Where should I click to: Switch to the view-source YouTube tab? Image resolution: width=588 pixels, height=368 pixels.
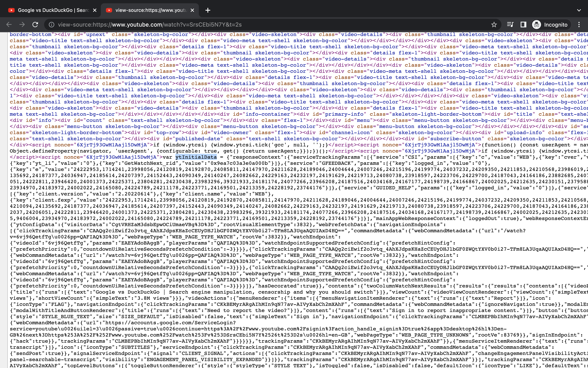(x=150, y=10)
